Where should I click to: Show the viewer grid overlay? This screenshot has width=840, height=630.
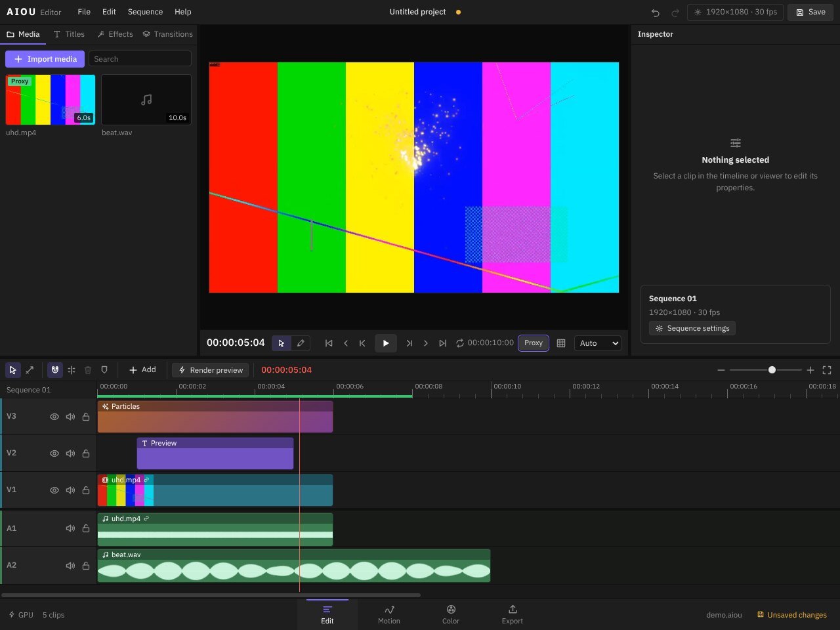(561, 343)
